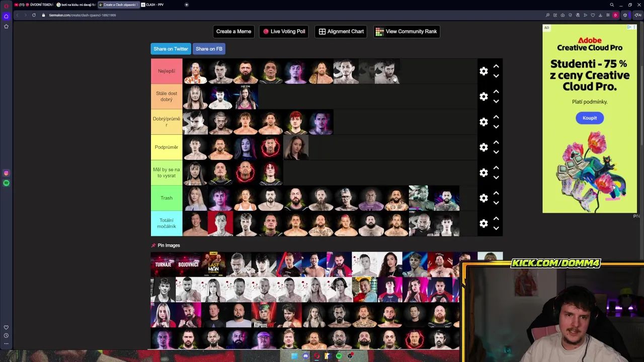Open Windows Start button
The image size is (644, 362).
click(x=294, y=356)
